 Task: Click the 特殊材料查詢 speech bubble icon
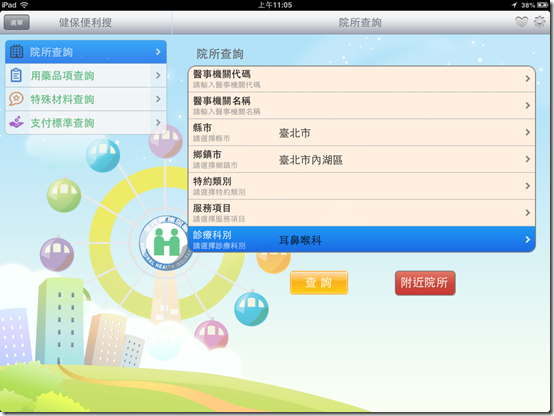(16, 99)
